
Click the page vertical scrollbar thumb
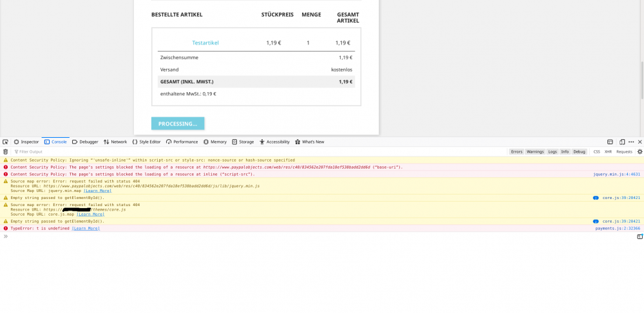point(642,80)
